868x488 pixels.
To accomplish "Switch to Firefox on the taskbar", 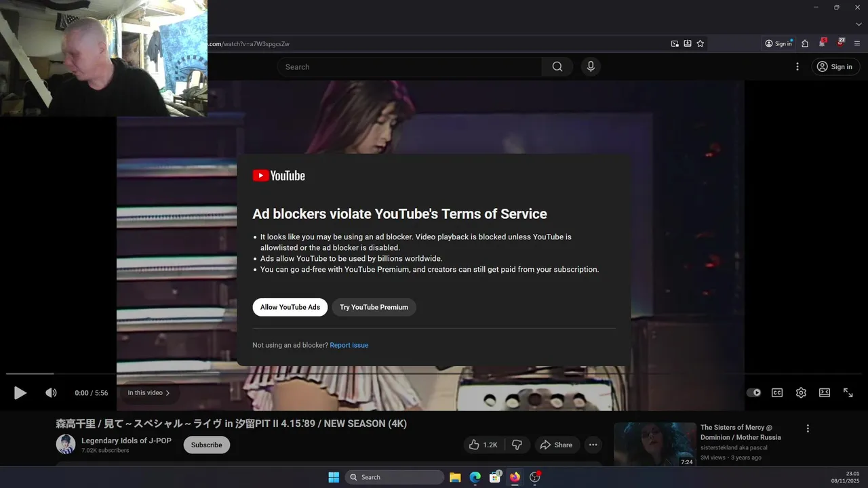I will [x=515, y=477].
